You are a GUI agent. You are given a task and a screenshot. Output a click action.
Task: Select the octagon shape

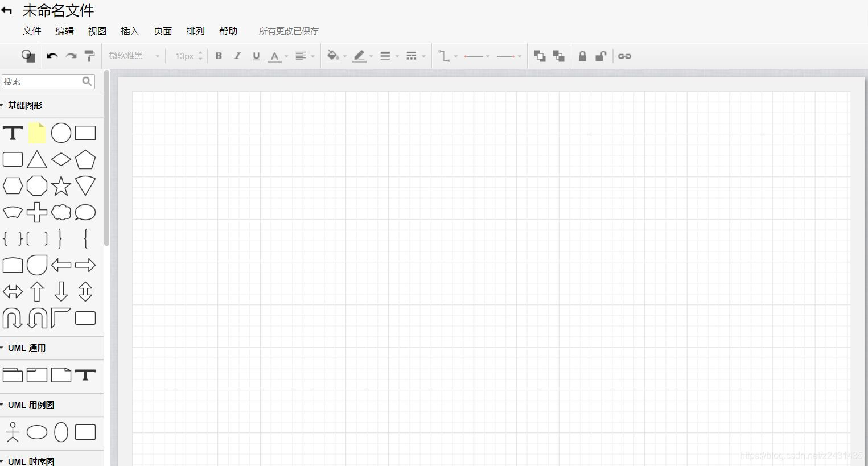tap(37, 185)
